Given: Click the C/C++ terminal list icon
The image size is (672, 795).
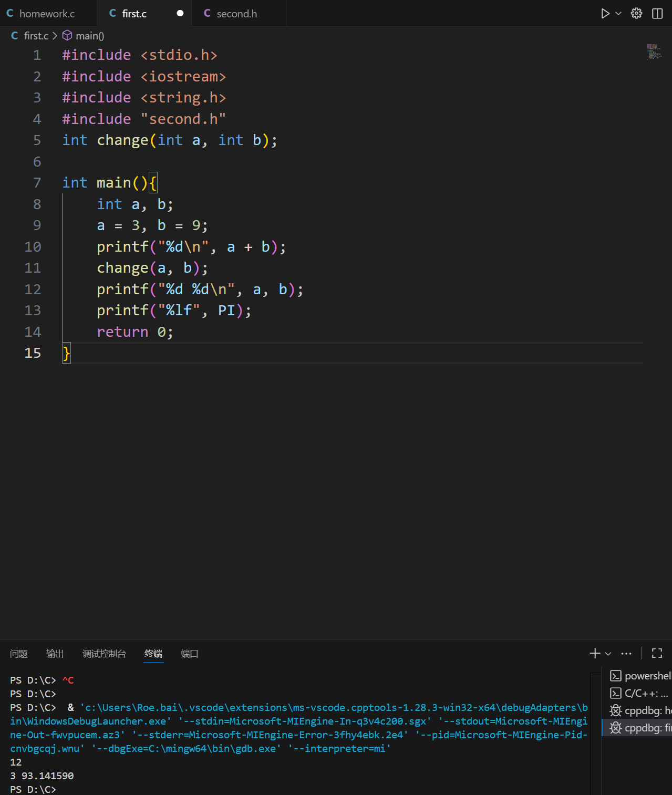Looking at the screenshot, I should 616,693.
